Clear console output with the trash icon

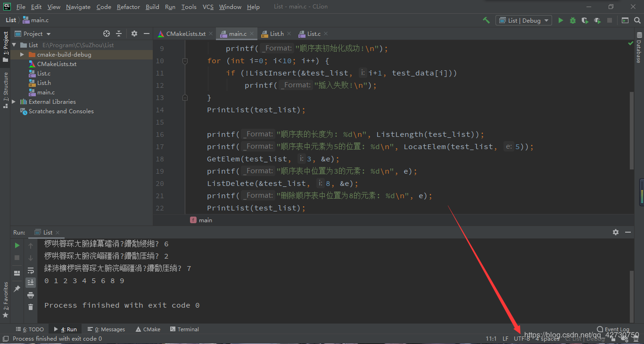[31, 307]
